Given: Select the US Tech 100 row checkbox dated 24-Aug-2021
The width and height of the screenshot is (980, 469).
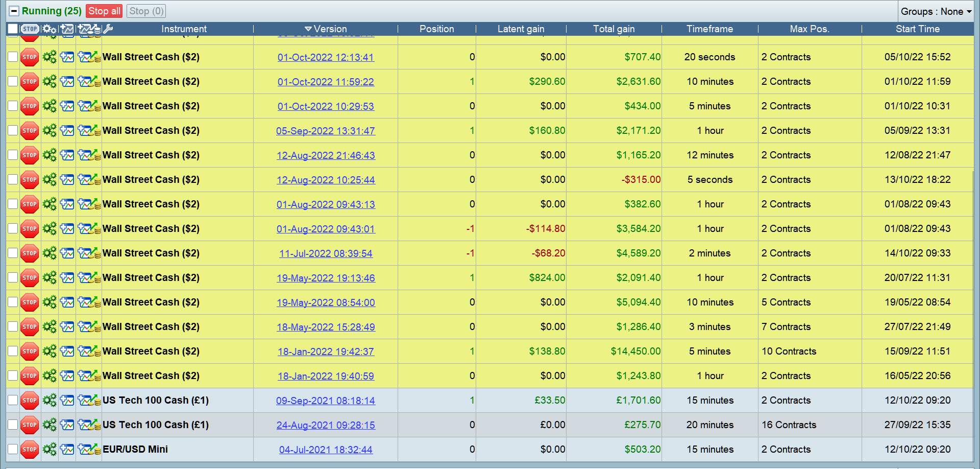Looking at the screenshot, I should [x=13, y=425].
